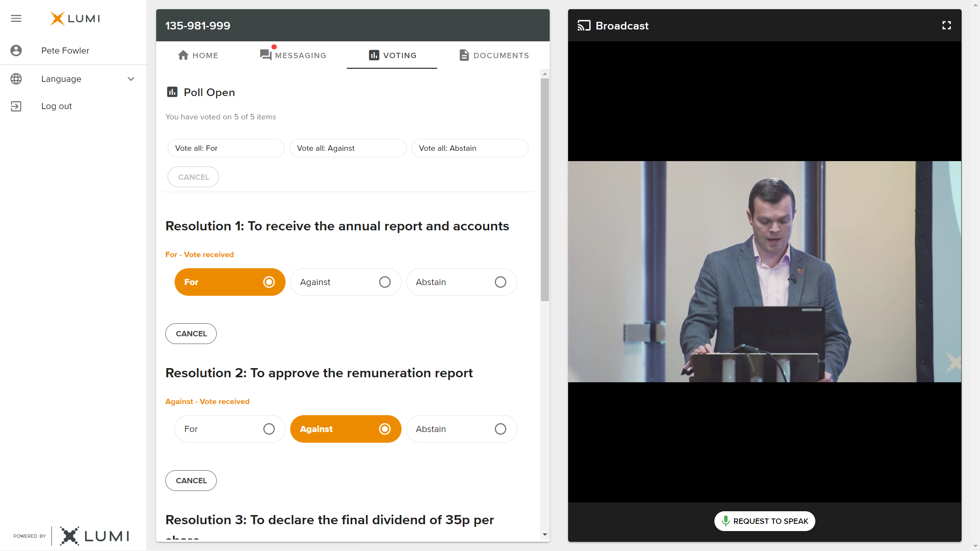980x551 pixels.
Task: Cancel the vote on Resolution 2
Action: tap(191, 481)
